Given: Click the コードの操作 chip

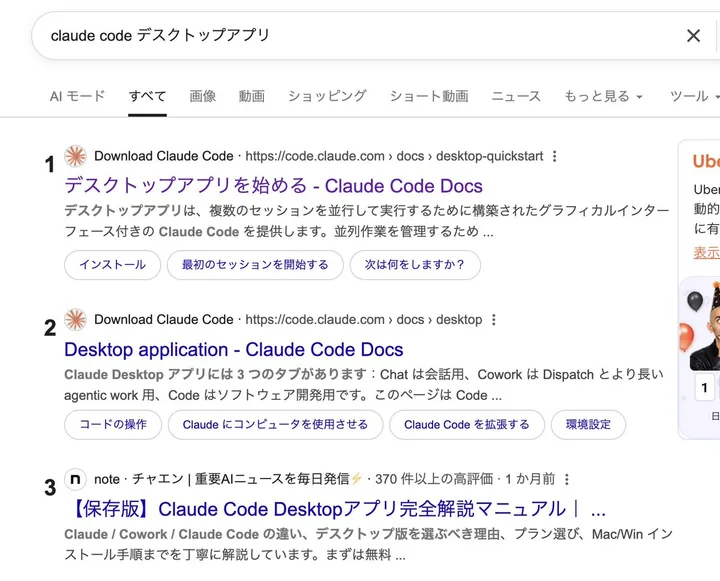Looking at the screenshot, I should (113, 424).
